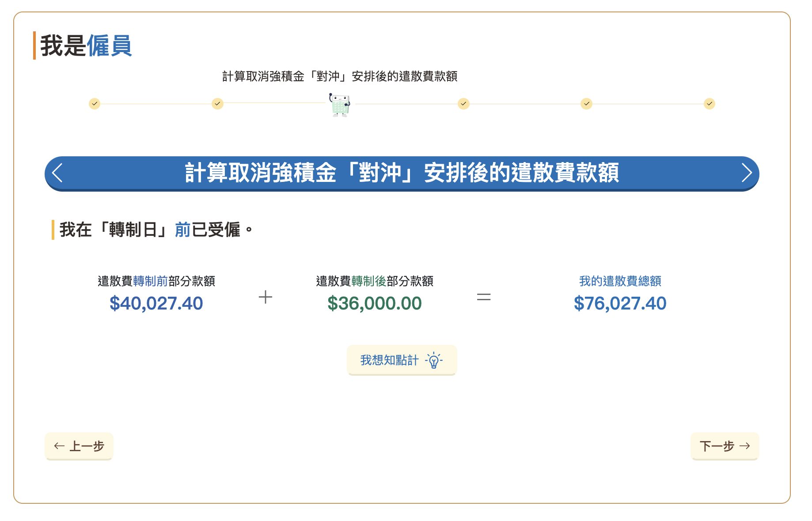
Task: Click the 我是僱員 page heading
Action: (86, 45)
